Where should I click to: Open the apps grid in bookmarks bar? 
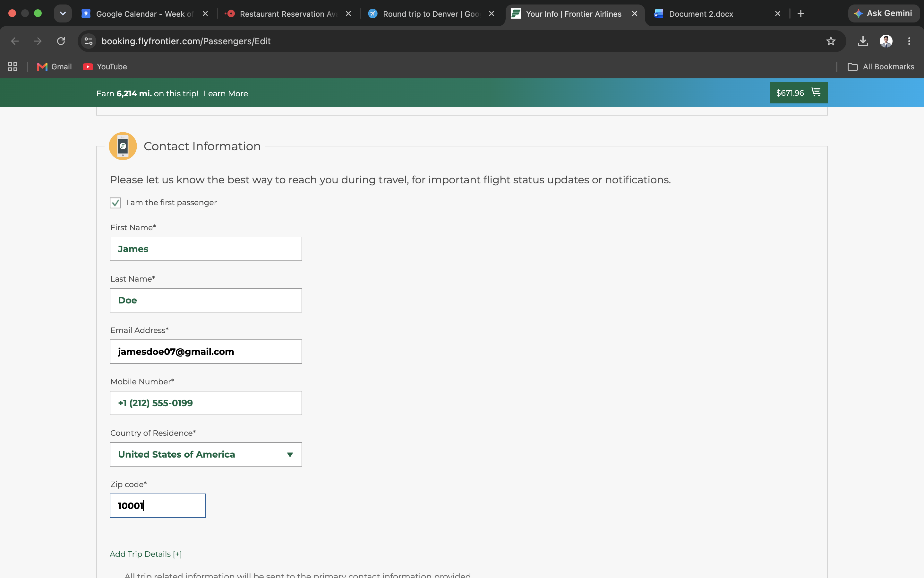pos(13,67)
